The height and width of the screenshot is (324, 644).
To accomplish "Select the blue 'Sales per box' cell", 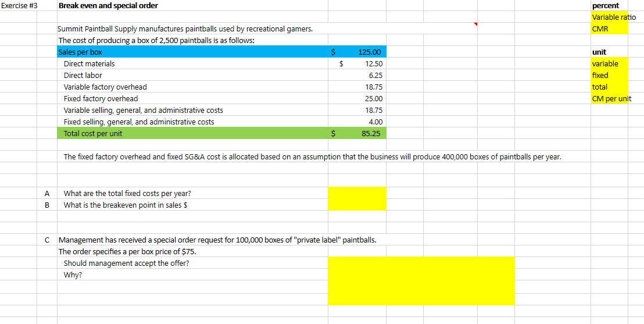I will [x=192, y=52].
